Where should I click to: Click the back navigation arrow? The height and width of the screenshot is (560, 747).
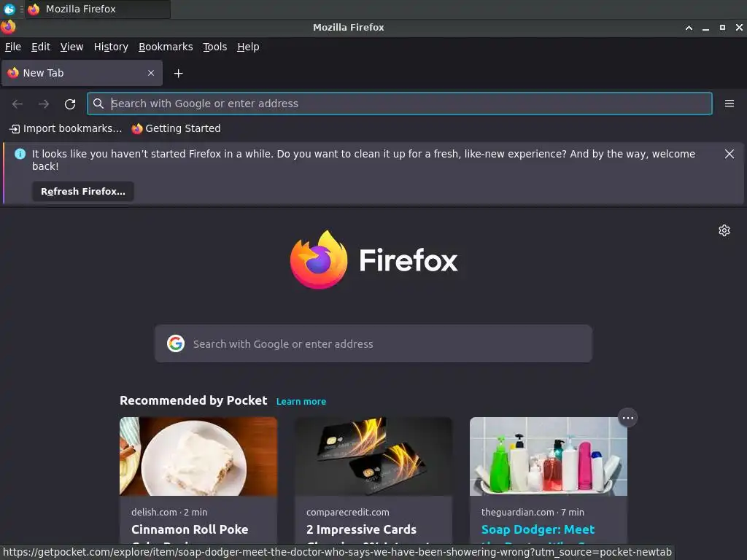click(x=18, y=104)
